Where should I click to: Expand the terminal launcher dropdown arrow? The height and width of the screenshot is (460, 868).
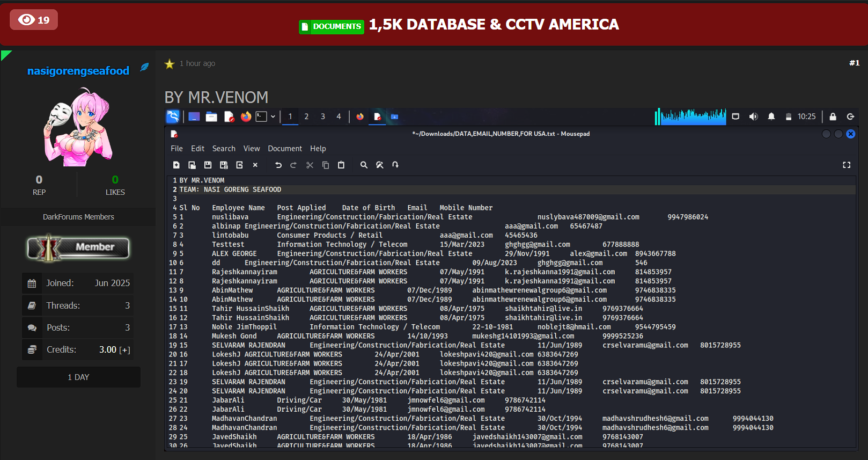tap(273, 116)
